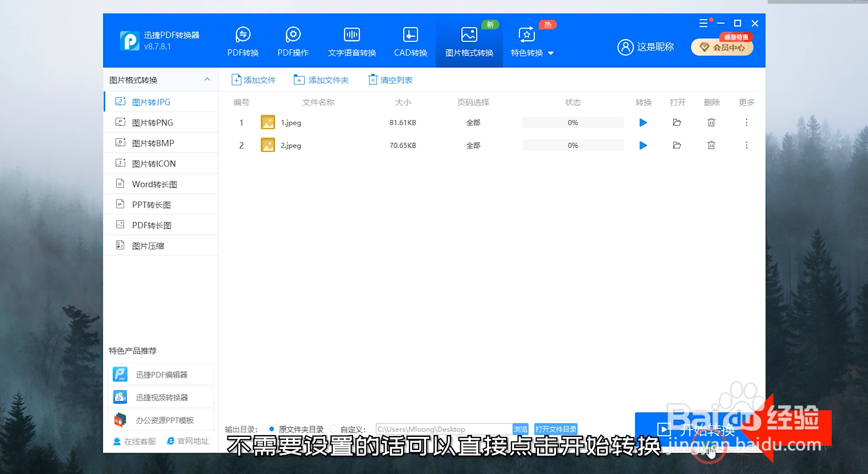Select the 原文件夹目录 output radio button
The image size is (868, 474).
pyautogui.click(x=271, y=429)
